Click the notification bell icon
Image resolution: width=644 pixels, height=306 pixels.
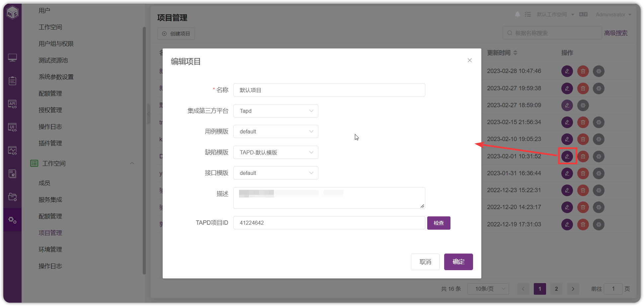[x=518, y=14]
